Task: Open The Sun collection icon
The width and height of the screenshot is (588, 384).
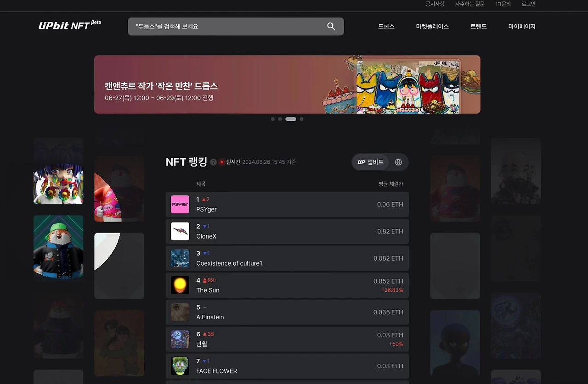Action: coord(180,285)
